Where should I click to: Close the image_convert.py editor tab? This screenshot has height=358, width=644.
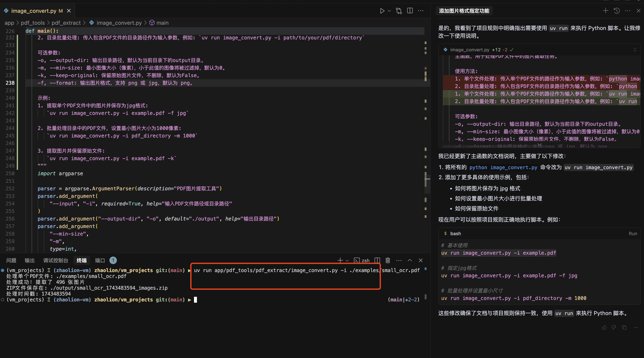[x=69, y=11]
